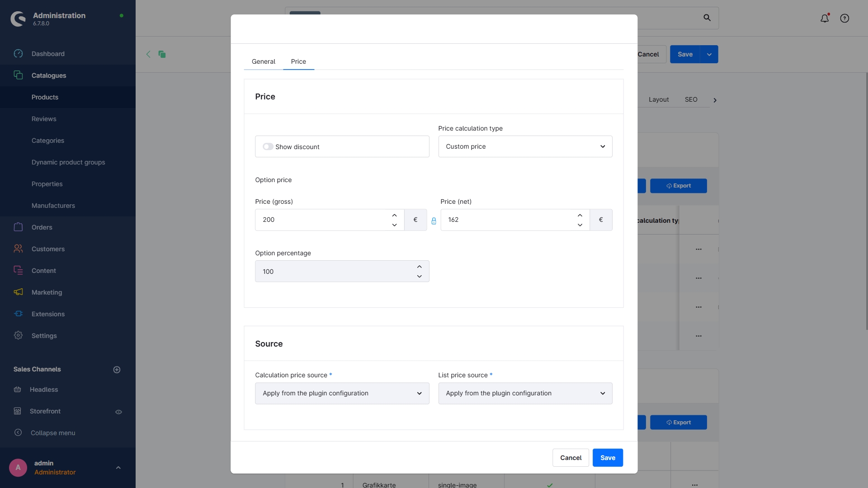The image size is (868, 488).
Task: Collapse the admin user panel chevron
Action: point(118,467)
